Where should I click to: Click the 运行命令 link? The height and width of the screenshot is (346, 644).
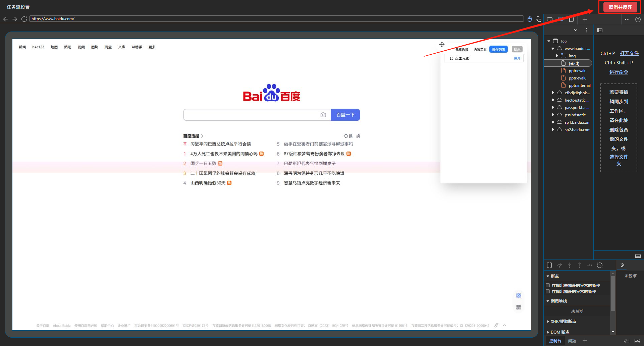619,72
